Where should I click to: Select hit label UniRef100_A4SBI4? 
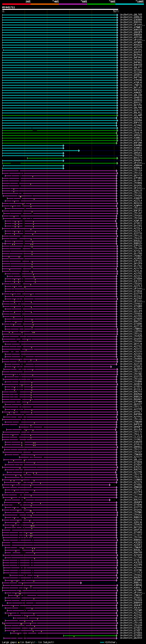pos(131,384)
